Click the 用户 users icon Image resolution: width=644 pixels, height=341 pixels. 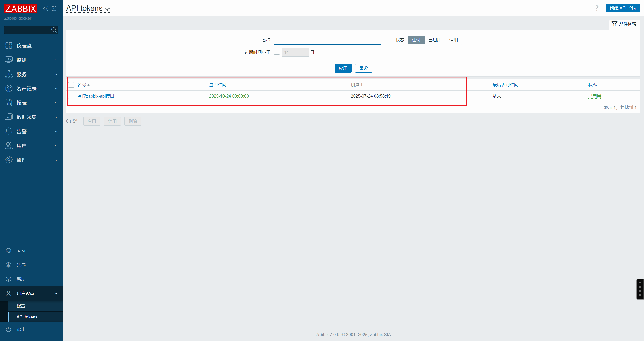tap(9, 146)
